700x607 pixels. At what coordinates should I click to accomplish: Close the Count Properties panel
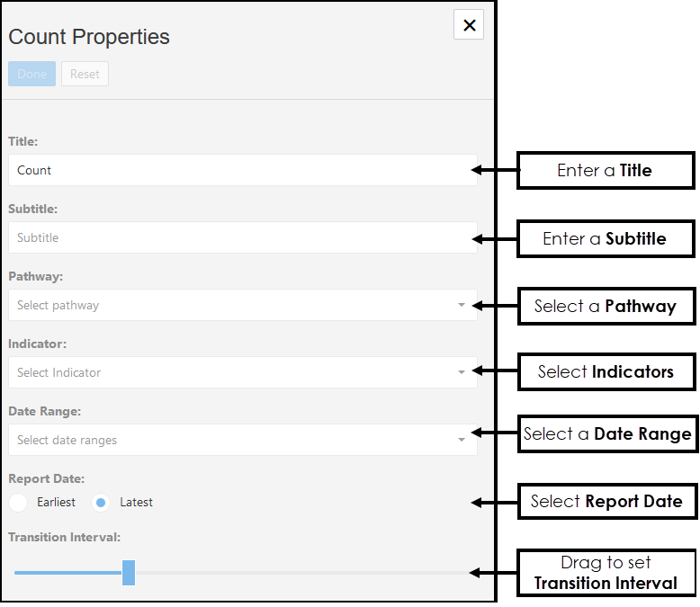pos(469,25)
